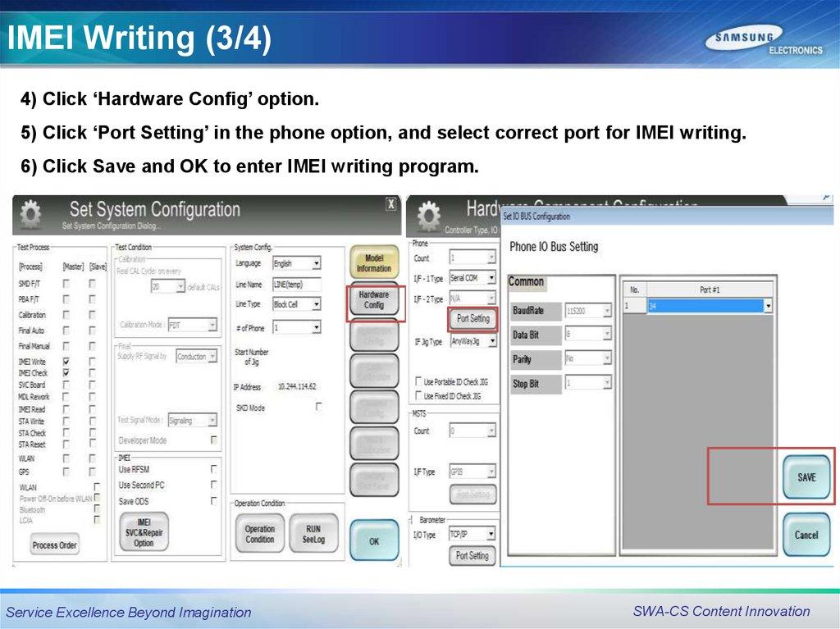Click the gear icon of Hardware Component Configuration

click(428, 216)
